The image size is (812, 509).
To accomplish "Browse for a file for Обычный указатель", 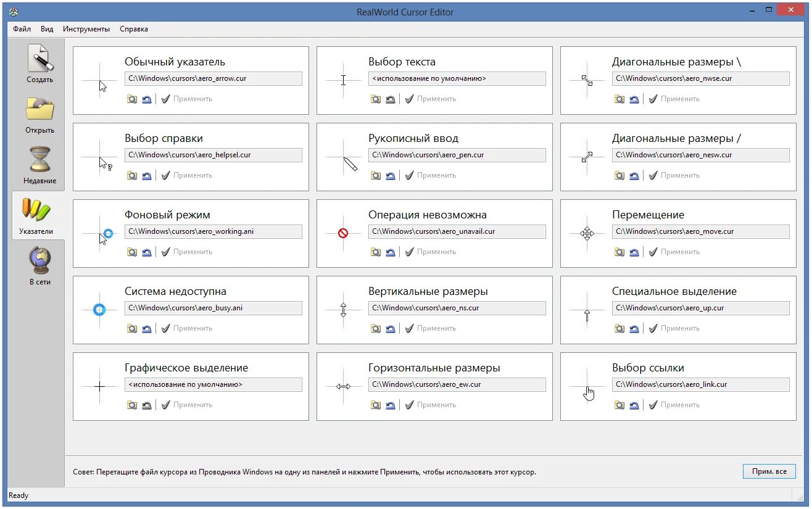I will (132, 99).
